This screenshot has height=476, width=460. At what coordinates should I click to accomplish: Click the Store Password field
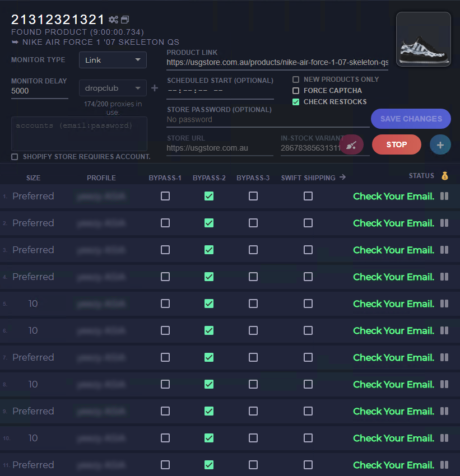268,120
